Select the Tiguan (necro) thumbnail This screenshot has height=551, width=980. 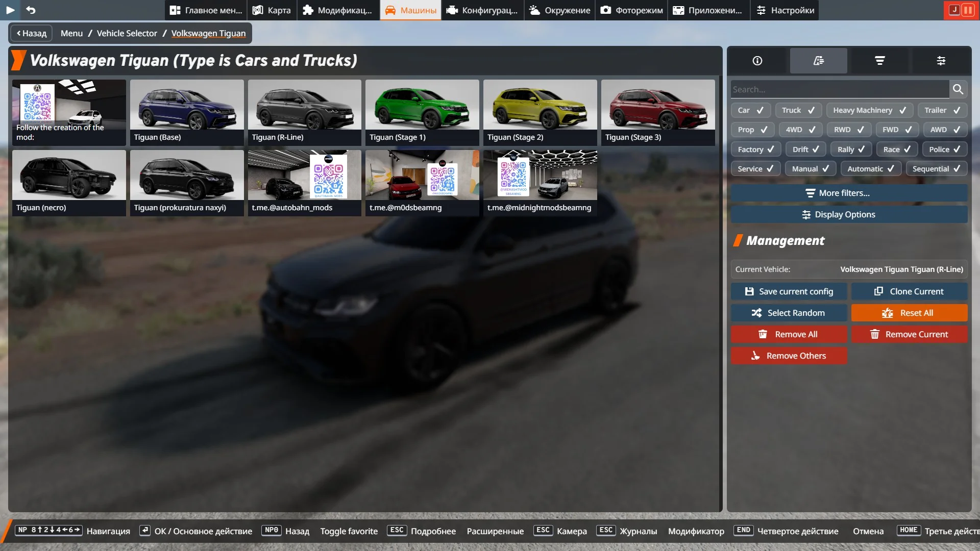coord(69,183)
